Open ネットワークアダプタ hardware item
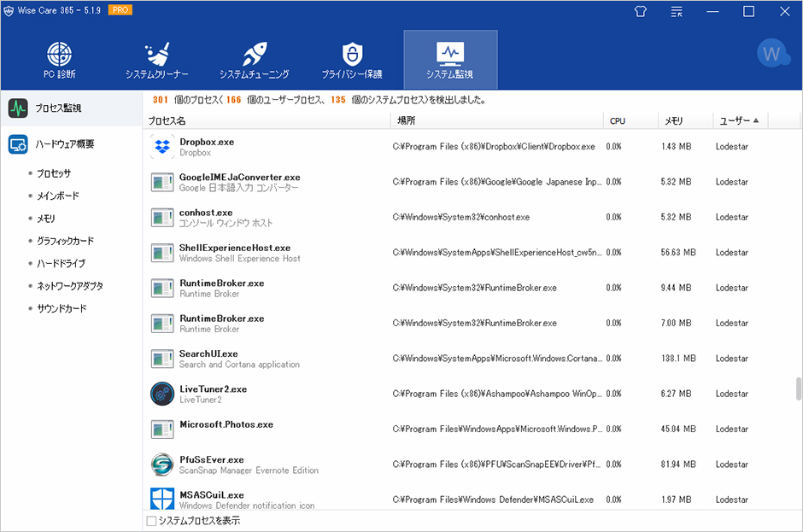Viewport: 803px width, 532px height. pyautogui.click(x=70, y=286)
